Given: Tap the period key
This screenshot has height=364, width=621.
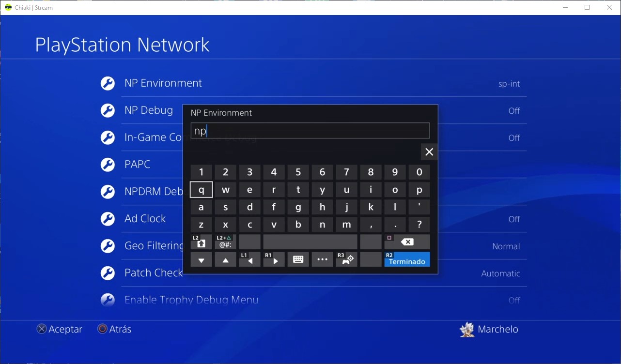Looking at the screenshot, I should [x=395, y=225].
